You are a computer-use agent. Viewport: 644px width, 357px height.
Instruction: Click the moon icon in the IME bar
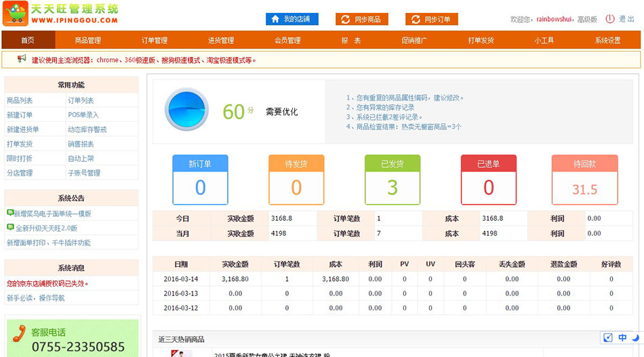pyautogui.click(x=635, y=337)
